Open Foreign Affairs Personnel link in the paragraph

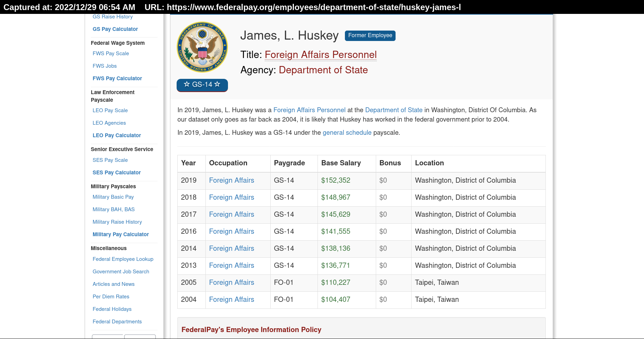(310, 110)
